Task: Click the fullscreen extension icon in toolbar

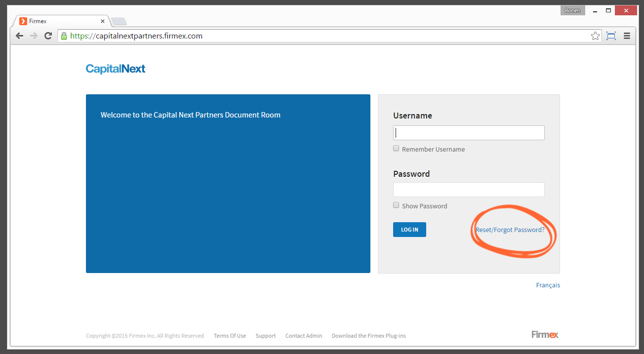Action: click(x=611, y=36)
